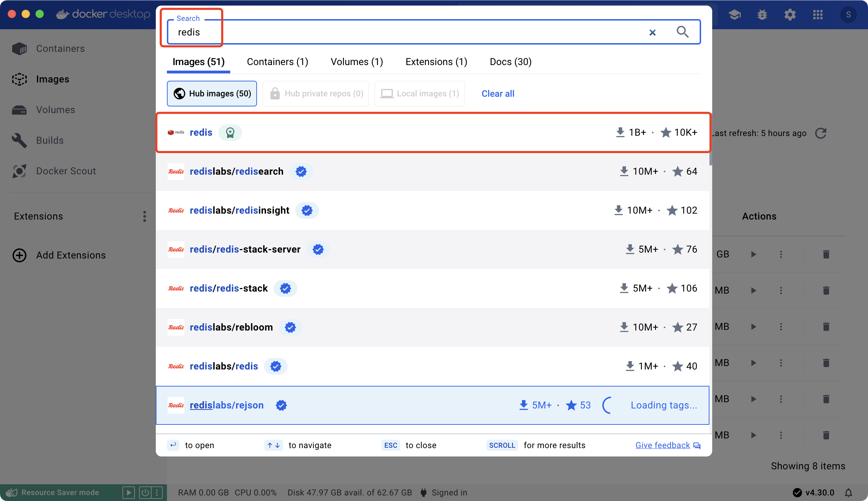Click the RAM 0.00 GB status text

coord(203,493)
